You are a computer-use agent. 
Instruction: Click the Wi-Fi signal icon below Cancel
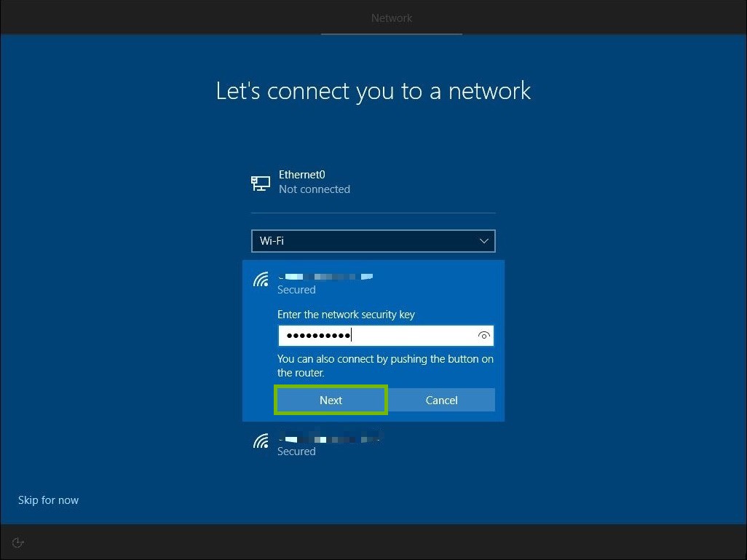click(261, 441)
